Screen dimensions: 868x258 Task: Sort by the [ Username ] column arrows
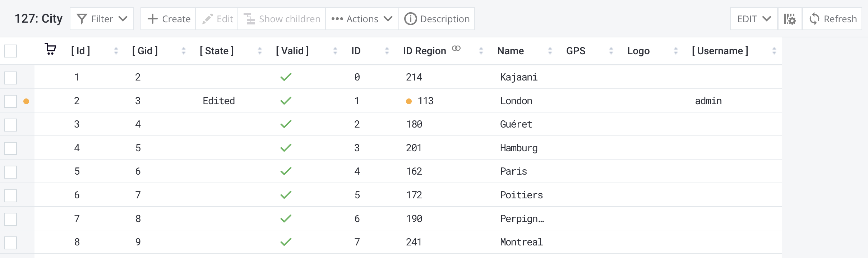(x=774, y=51)
